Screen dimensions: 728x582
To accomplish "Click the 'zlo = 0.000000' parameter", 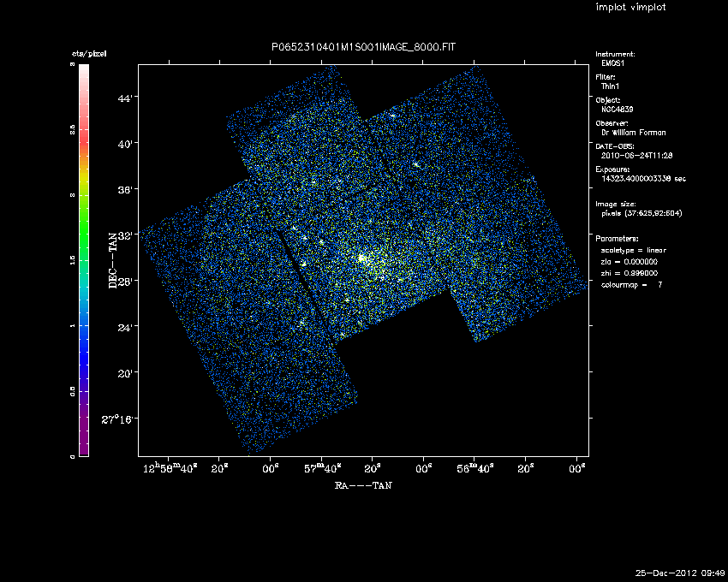I will [x=630, y=262].
